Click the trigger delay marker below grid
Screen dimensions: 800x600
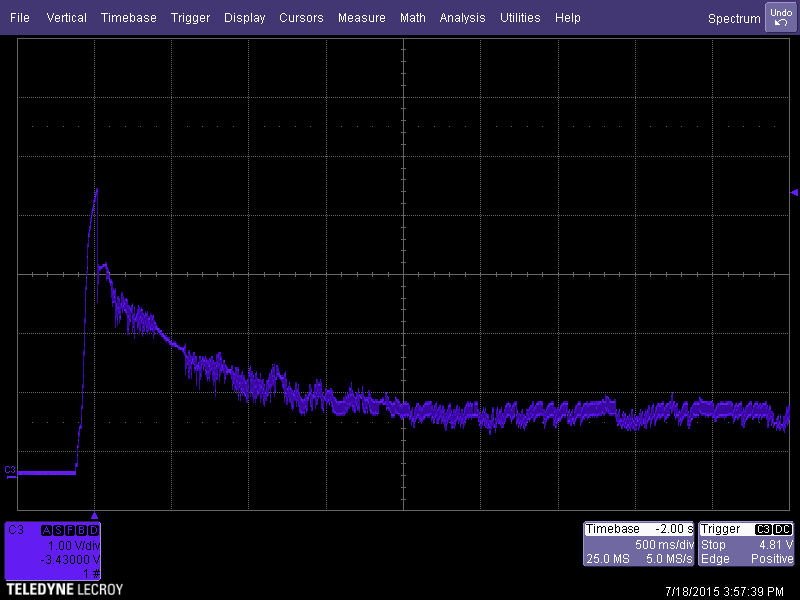(94, 514)
